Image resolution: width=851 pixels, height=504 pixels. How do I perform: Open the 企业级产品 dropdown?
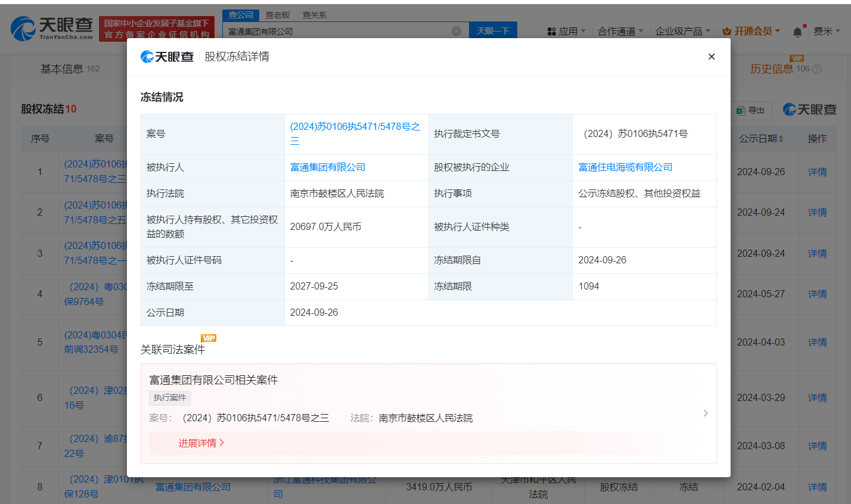coord(682,31)
